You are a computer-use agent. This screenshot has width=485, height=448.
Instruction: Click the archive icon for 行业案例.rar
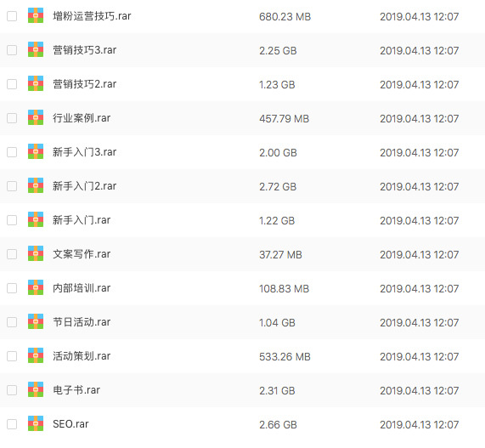[36, 117]
